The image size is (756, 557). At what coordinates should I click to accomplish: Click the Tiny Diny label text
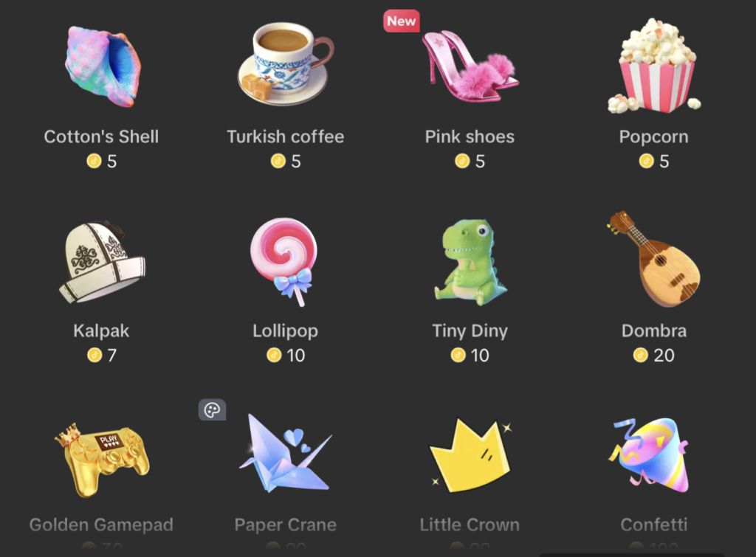470,331
